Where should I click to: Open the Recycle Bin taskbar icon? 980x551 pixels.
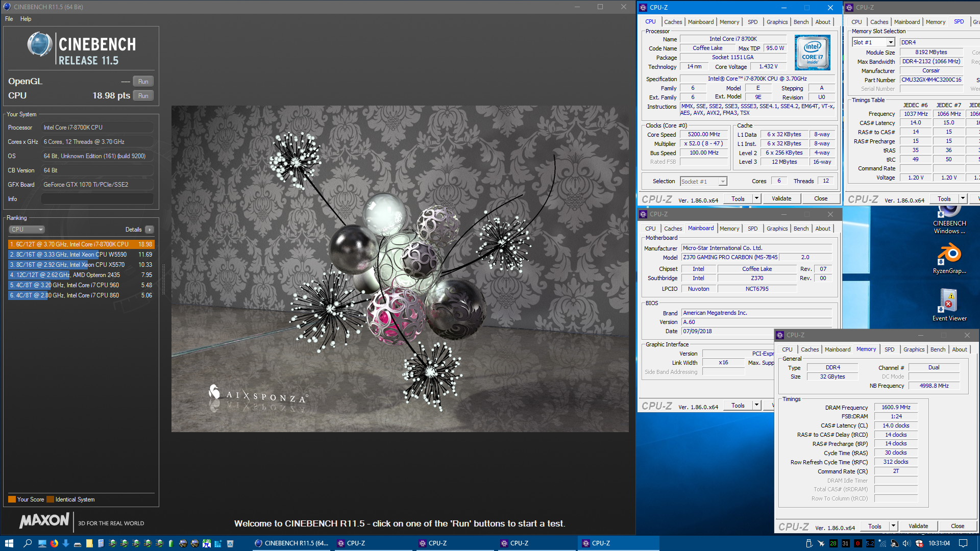click(x=230, y=543)
